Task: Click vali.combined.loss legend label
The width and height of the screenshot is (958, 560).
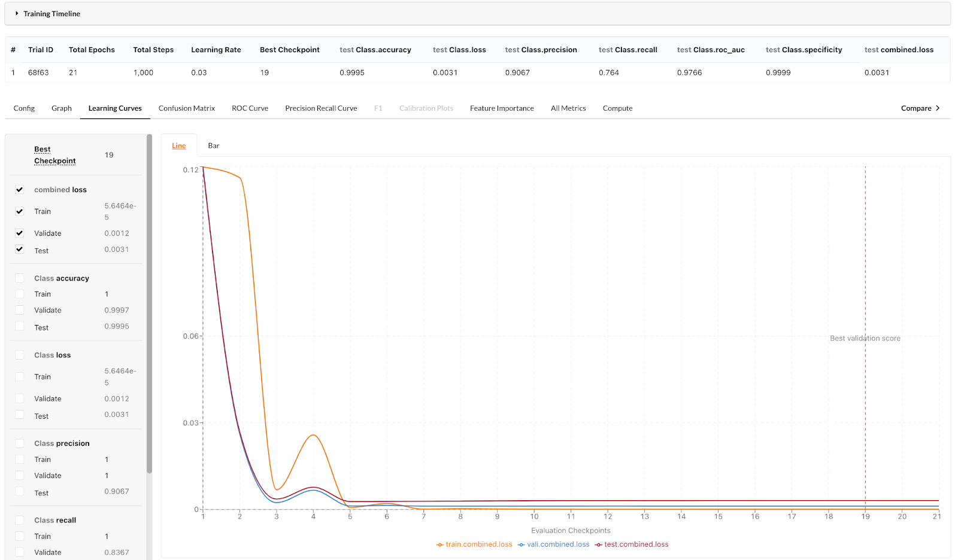Action: (x=558, y=544)
